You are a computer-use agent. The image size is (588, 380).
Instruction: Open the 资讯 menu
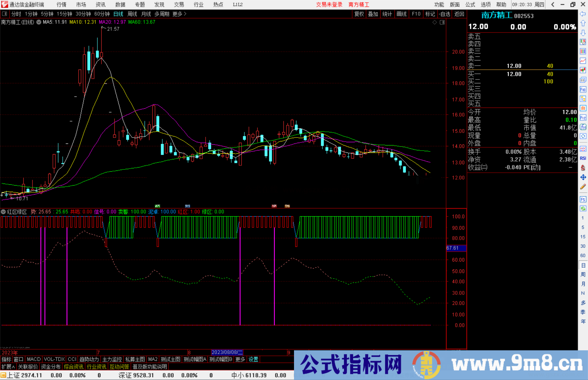100,5
